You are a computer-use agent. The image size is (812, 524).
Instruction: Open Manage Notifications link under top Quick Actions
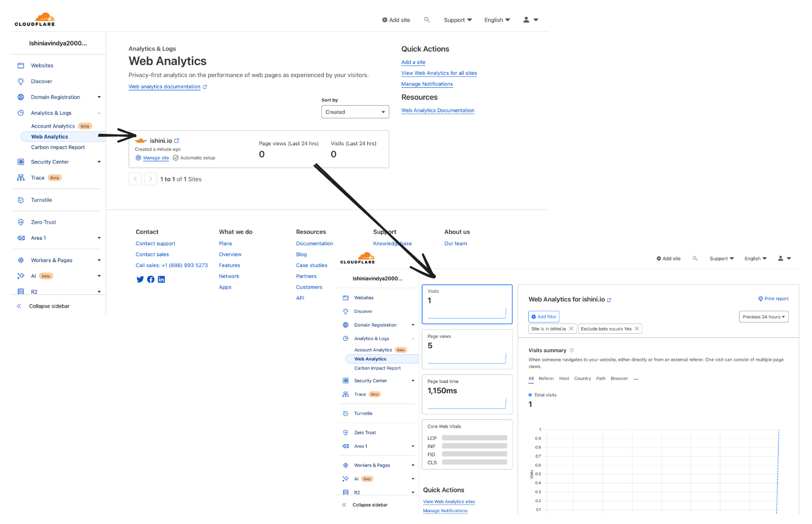click(x=427, y=84)
